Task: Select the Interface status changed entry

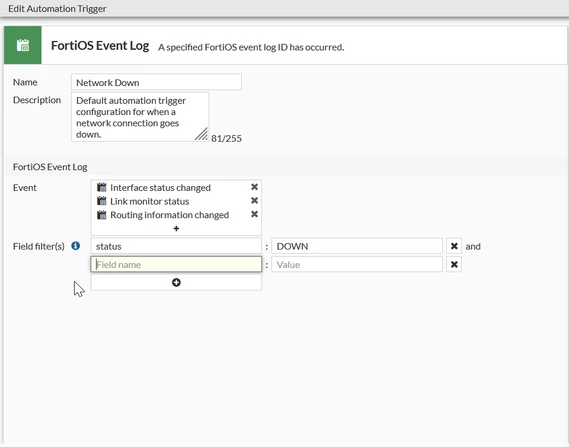Action: (x=160, y=188)
